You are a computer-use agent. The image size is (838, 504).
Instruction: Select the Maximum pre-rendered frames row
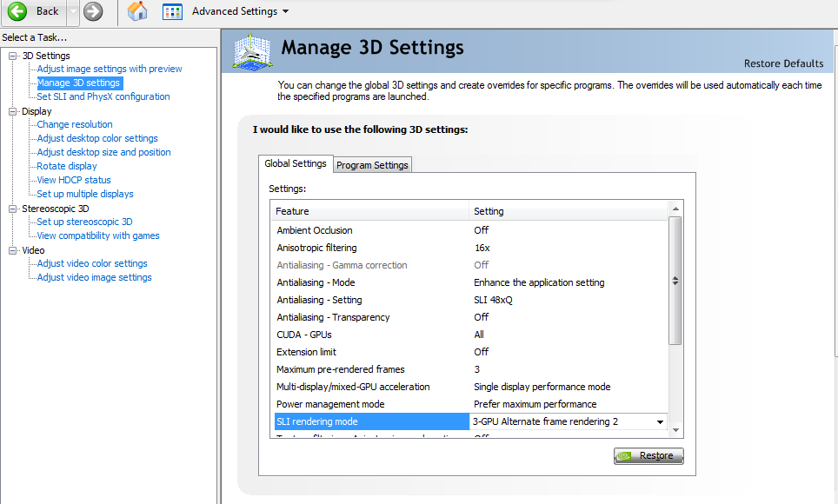click(470, 369)
